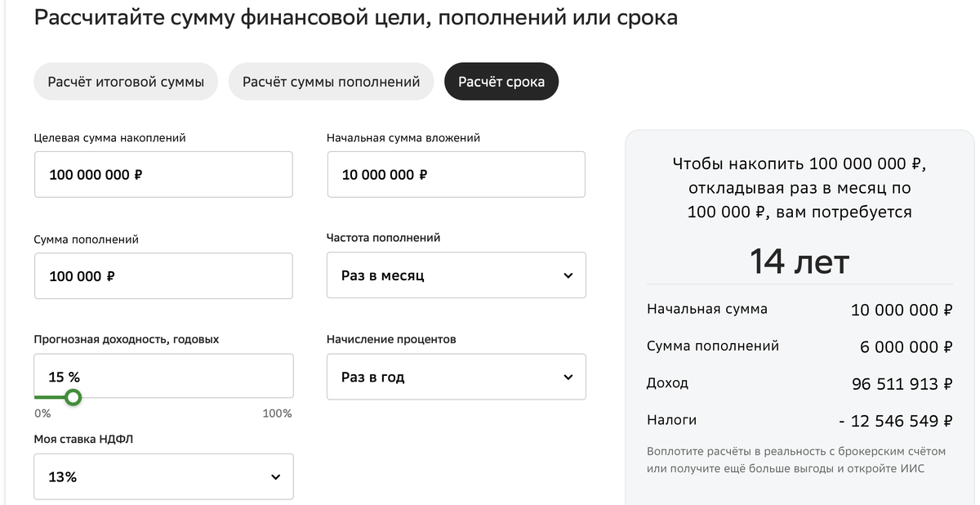
Task: Click the Прогнозная доходность value box
Action: 163,376
